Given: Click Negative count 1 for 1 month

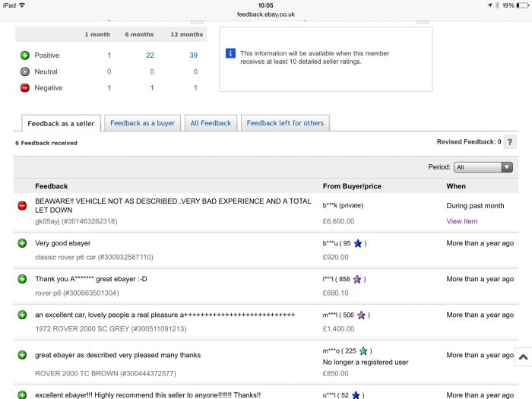Looking at the screenshot, I should click(x=109, y=88).
